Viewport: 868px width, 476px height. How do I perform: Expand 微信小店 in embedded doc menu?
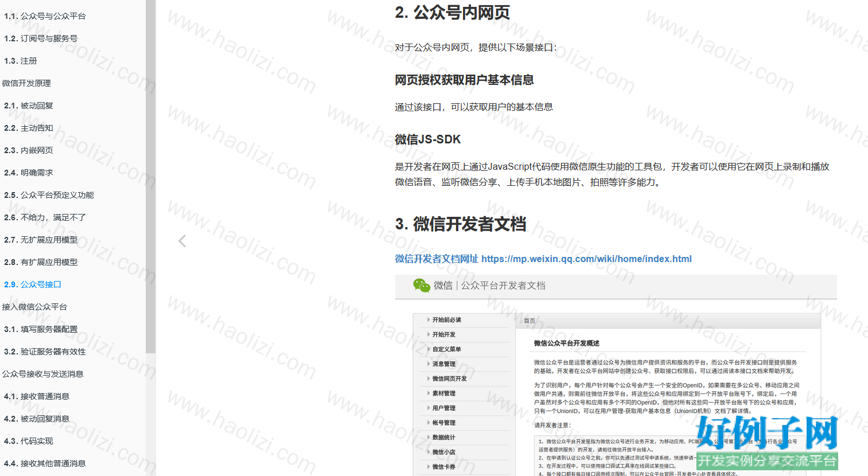[x=444, y=452]
